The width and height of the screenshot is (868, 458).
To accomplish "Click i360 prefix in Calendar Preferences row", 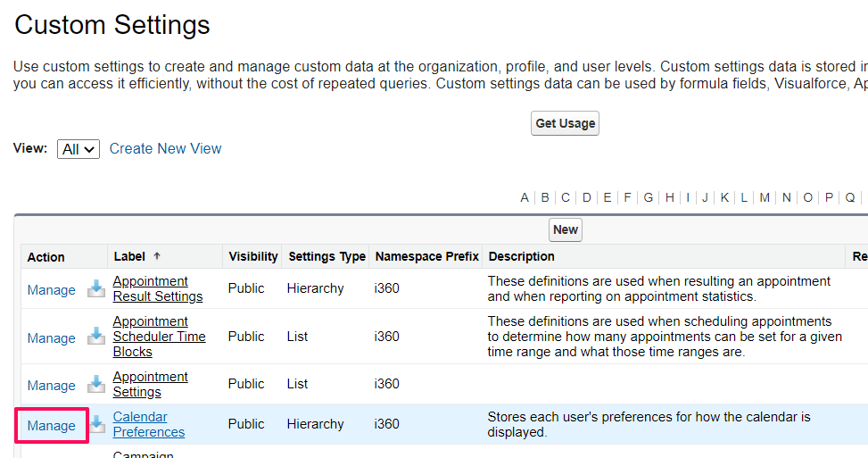I will pyautogui.click(x=386, y=424).
